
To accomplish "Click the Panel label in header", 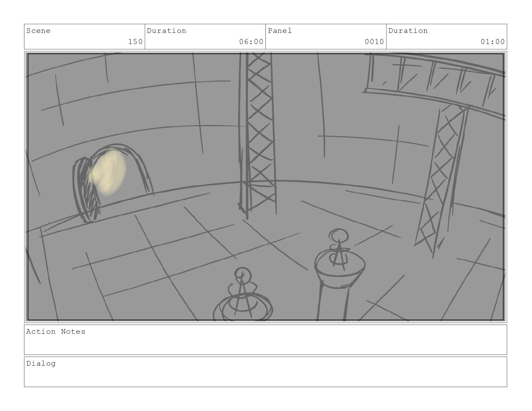I will coord(280,31).
